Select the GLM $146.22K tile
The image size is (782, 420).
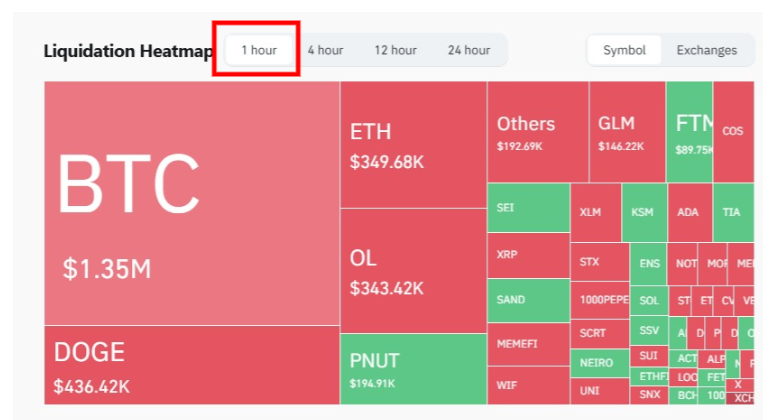pyautogui.click(x=627, y=132)
